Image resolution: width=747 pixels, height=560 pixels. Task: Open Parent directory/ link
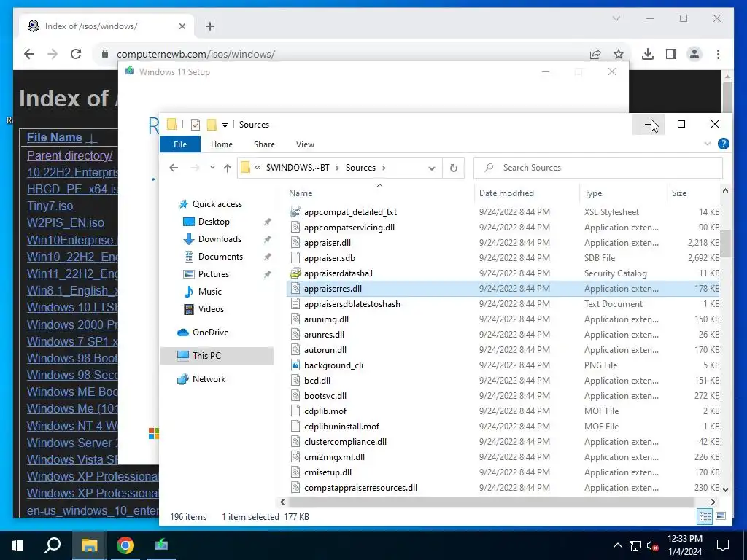[x=69, y=156]
